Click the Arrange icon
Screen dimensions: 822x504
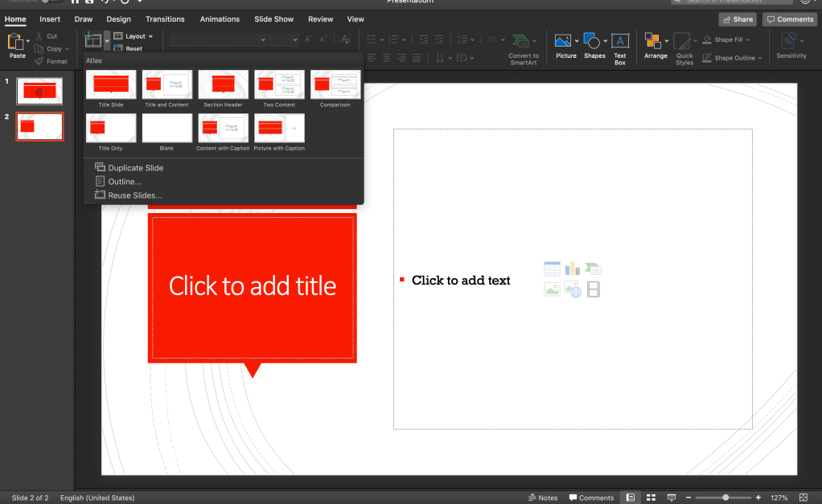tap(655, 42)
